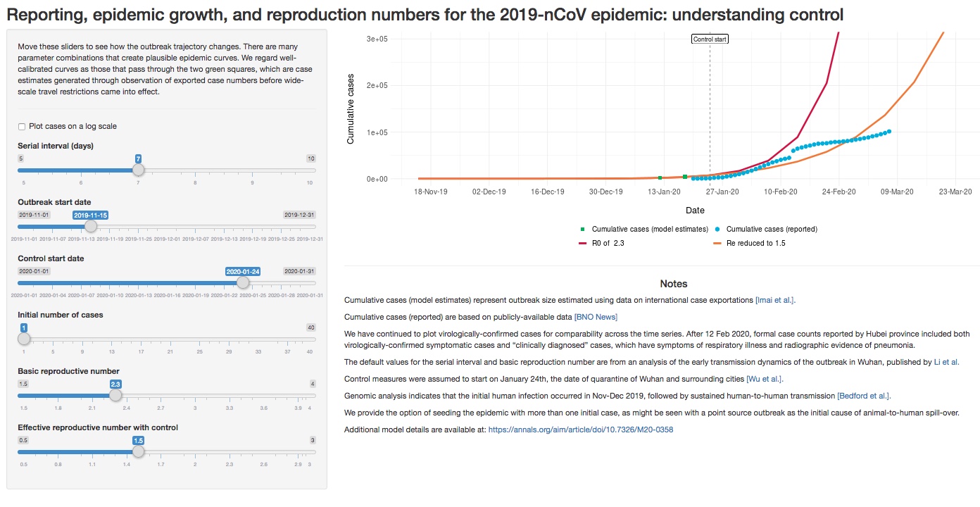Open the Imai et al. reference link
The width and height of the screenshot is (980, 507).
775,299
